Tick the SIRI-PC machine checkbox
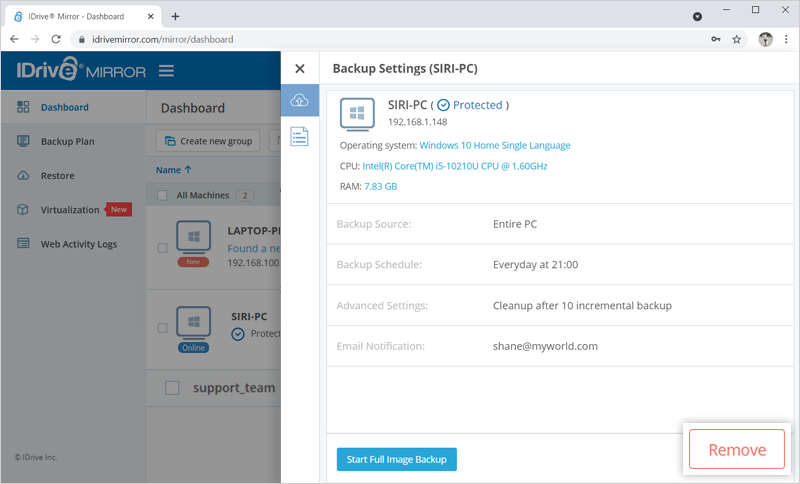Viewport: 800px width, 484px height. (x=162, y=328)
